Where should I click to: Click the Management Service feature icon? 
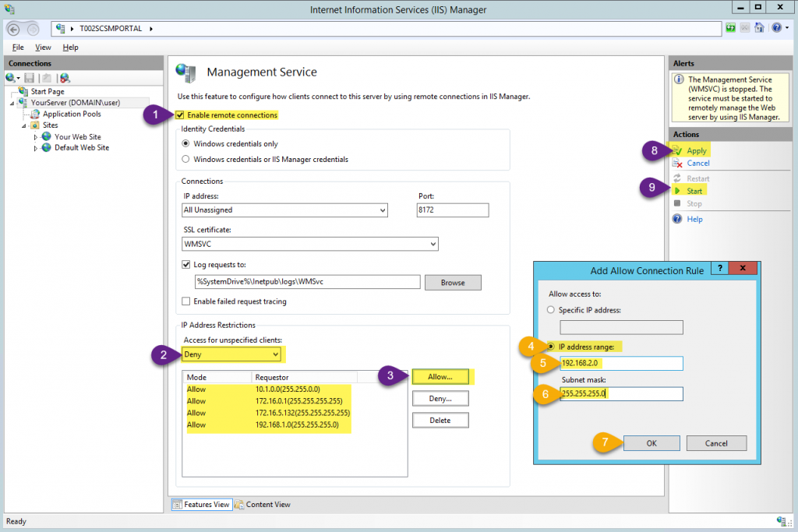click(x=186, y=73)
